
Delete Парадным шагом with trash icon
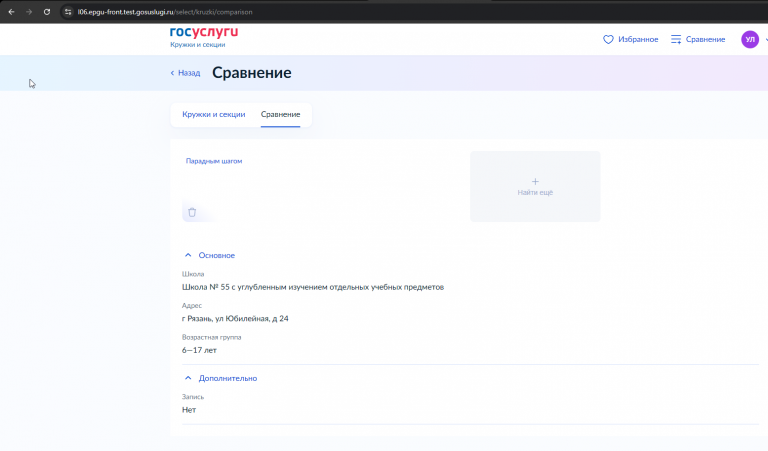tap(192, 212)
